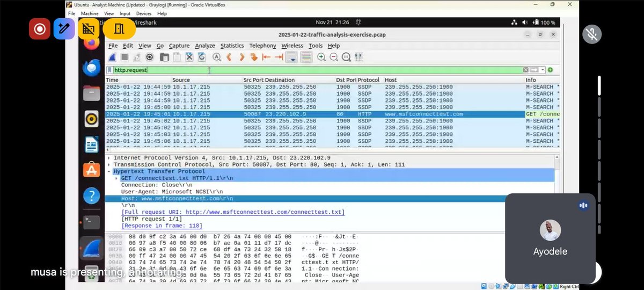Start capturing packets with the shark fin icon
The width and height of the screenshot is (644, 290).
pyautogui.click(x=112, y=57)
